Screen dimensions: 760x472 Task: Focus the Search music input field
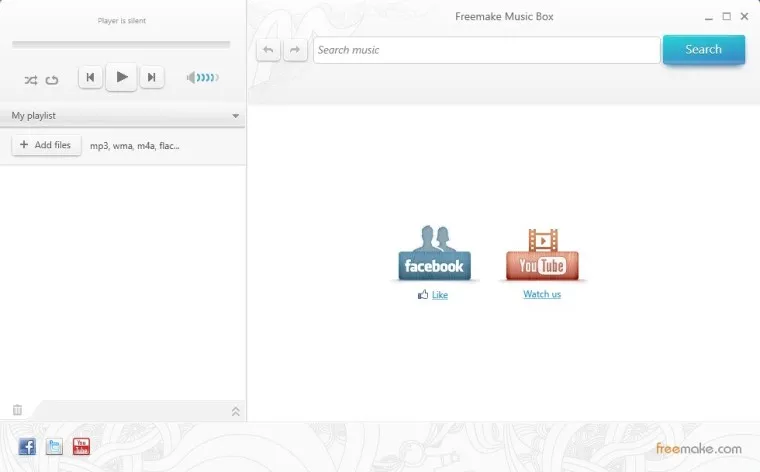(x=487, y=50)
